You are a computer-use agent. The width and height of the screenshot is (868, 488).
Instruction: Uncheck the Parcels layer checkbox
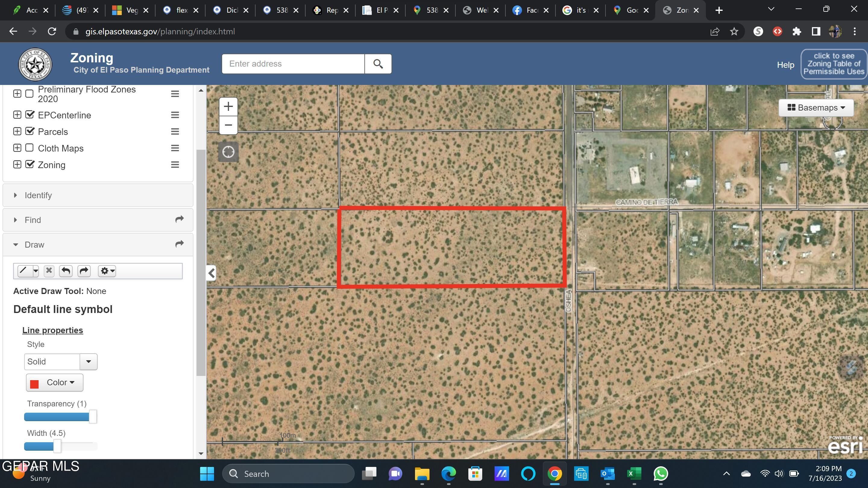(x=30, y=131)
